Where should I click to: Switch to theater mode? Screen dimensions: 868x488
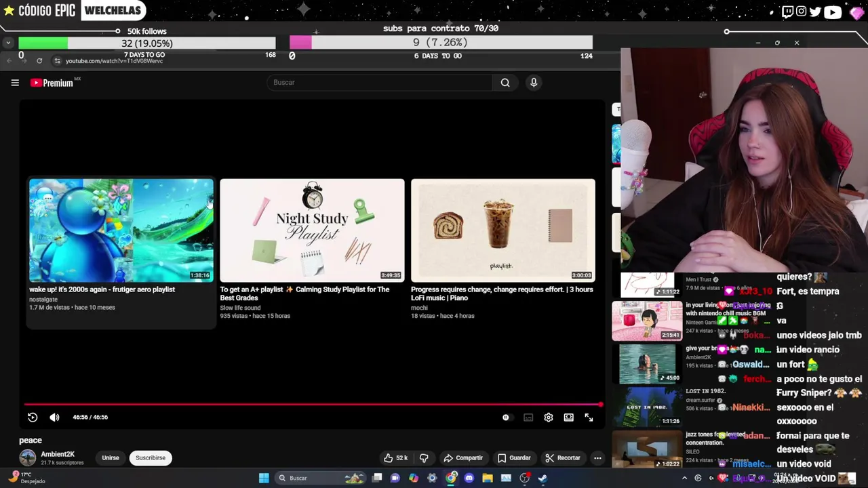click(569, 418)
